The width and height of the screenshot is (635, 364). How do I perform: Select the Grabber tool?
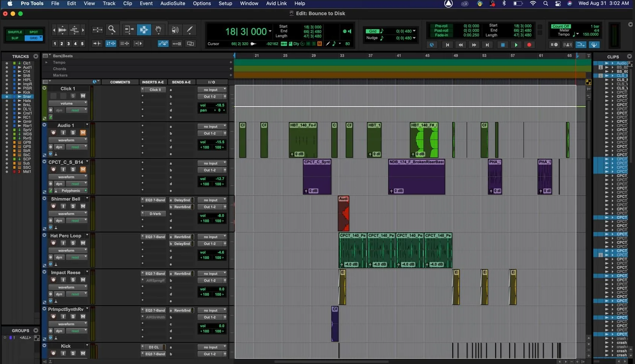[x=158, y=29]
